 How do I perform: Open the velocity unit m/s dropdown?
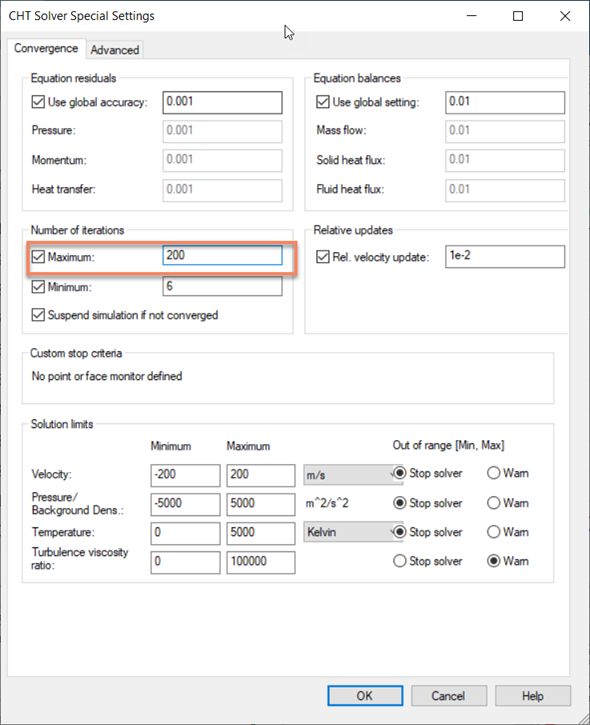pos(353,475)
